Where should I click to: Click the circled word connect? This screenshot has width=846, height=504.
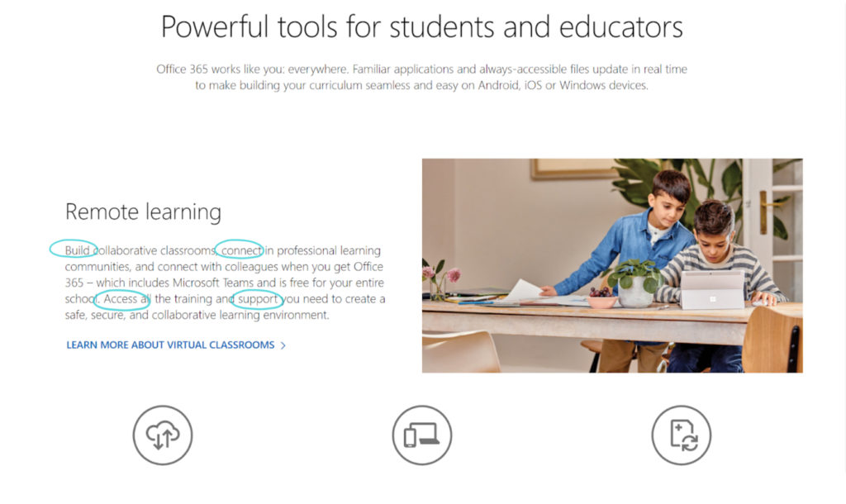241,250
